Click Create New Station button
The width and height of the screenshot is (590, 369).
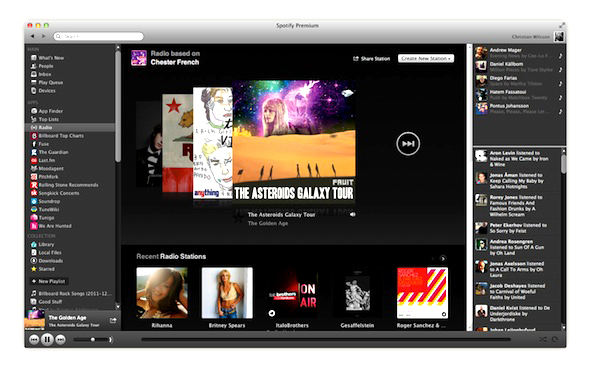426,58
